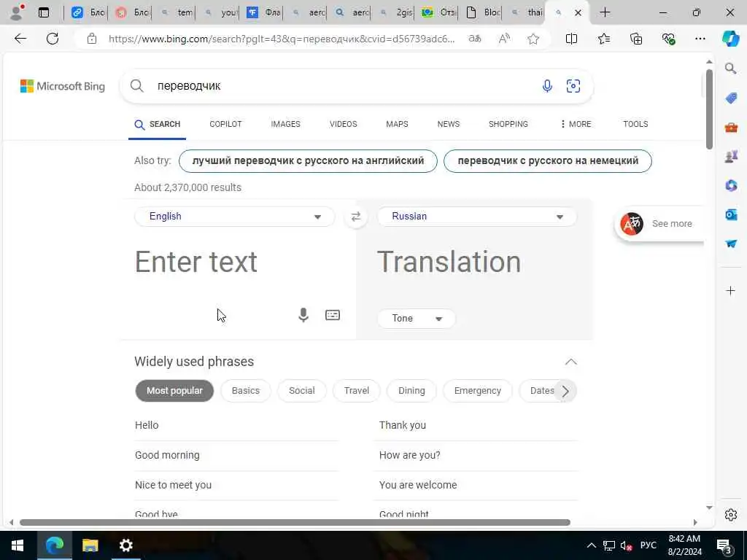
Task: Open the sidebar shopping tag icon
Action: pyautogui.click(x=731, y=98)
